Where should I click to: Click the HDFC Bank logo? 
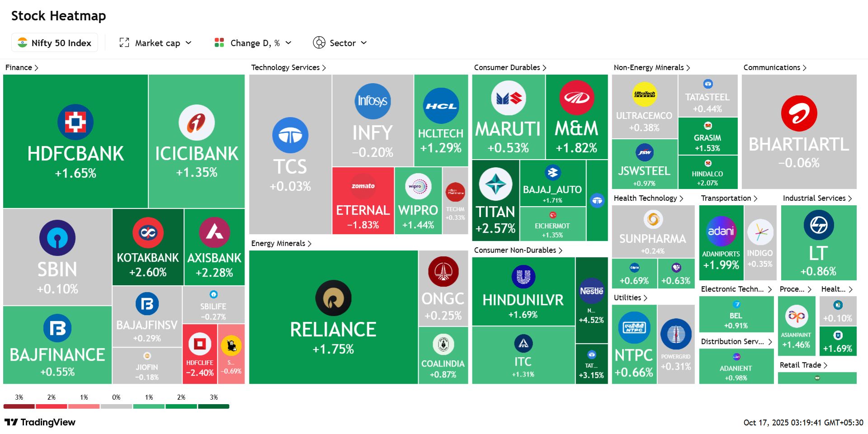(75, 122)
